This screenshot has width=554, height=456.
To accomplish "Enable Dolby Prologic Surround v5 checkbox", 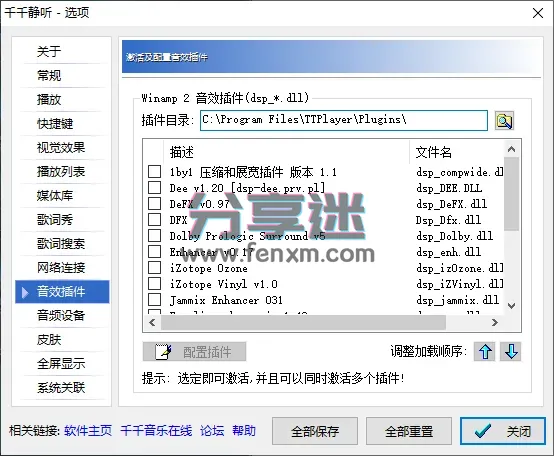I will [154, 236].
